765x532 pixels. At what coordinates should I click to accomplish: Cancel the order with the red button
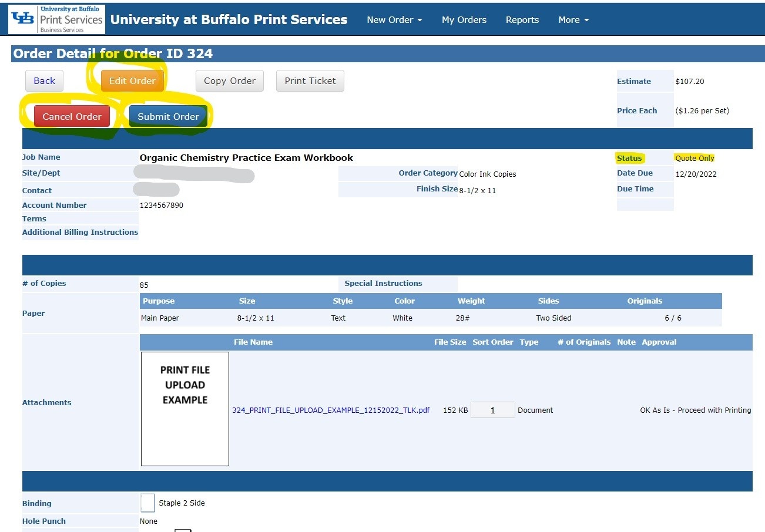pyautogui.click(x=72, y=116)
